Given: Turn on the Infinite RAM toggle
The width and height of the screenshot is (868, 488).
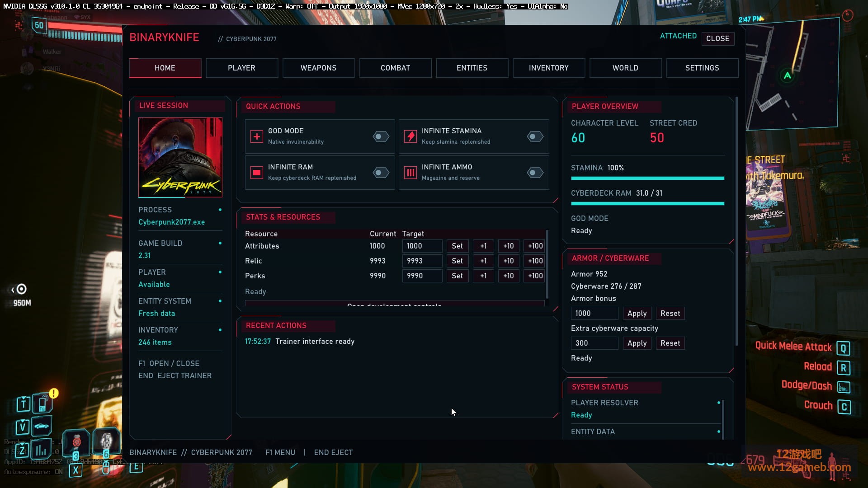Looking at the screenshot, I should [381, 173].
